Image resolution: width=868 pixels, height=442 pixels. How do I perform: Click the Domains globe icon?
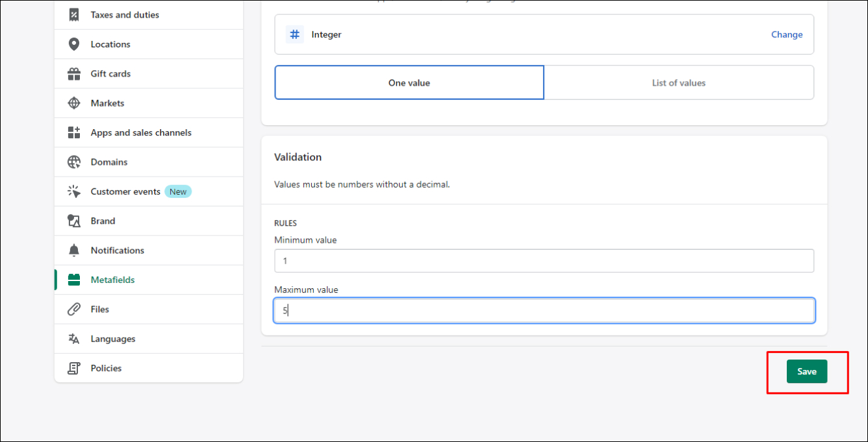pyautogui.click(x=74, y=162)
